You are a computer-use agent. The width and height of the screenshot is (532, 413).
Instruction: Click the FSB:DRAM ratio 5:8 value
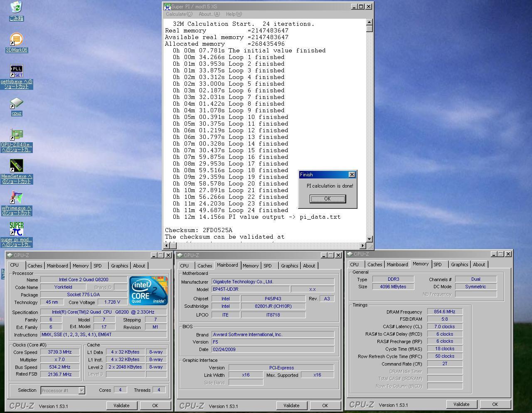point(445,319)
